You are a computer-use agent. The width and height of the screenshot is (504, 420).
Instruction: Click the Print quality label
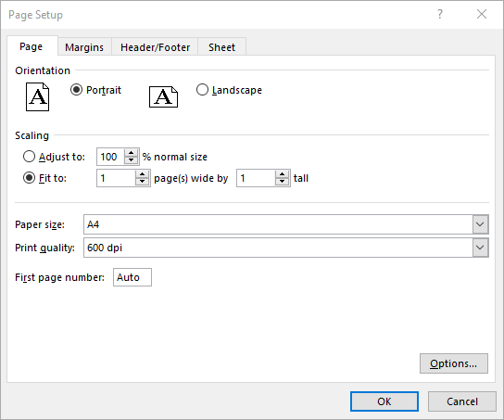tap(44, 248)
